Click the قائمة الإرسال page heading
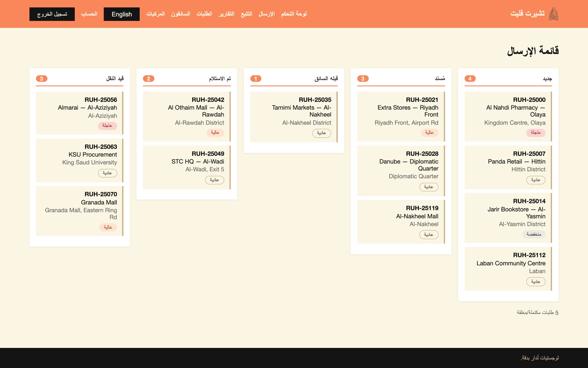Viewport: 588px width, 368px height. click(533, 51)
